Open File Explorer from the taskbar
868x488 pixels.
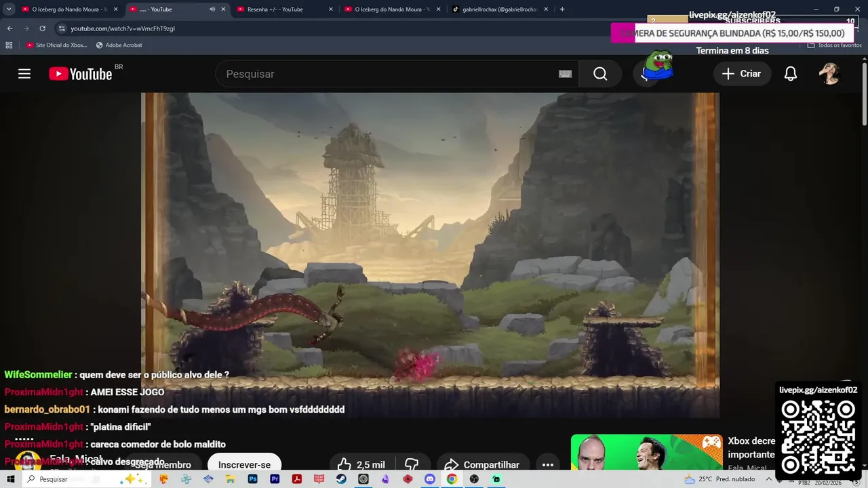[231, 479]
